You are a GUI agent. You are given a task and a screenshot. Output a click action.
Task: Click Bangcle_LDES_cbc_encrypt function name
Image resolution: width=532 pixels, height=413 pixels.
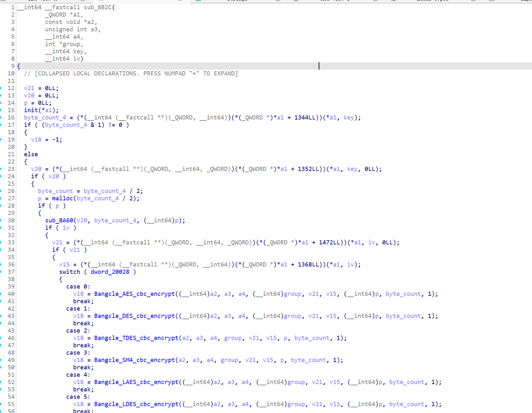[136, 404]
